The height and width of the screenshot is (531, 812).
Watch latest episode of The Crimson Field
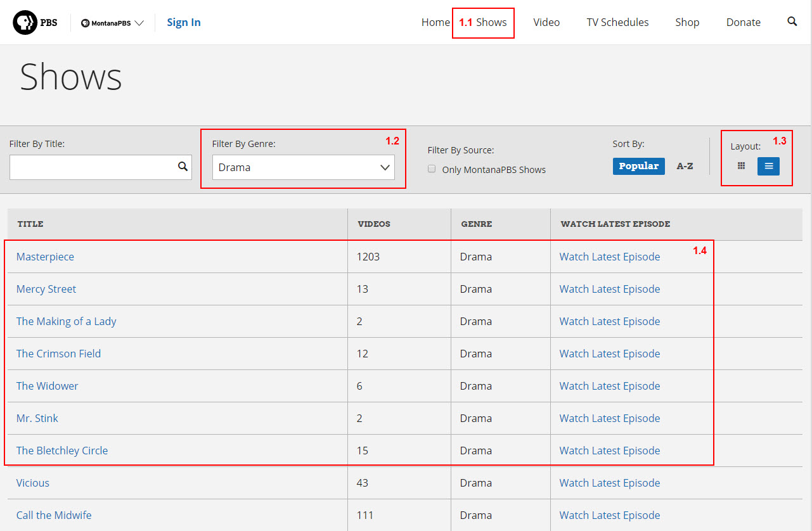pos(610,354)
